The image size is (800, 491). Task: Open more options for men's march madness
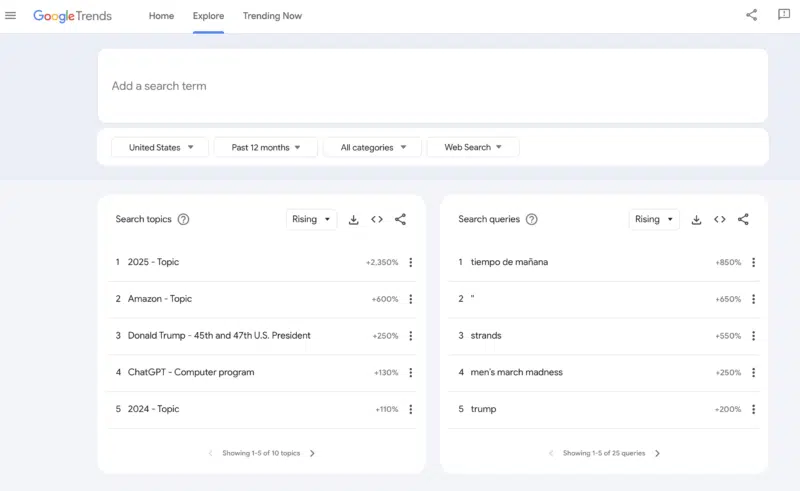click(x=754, y=373)
